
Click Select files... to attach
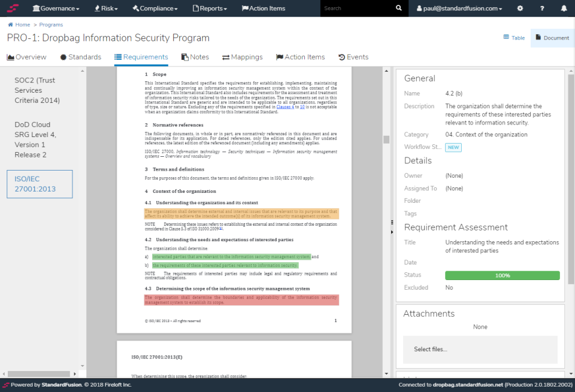[x=480, y=350]
